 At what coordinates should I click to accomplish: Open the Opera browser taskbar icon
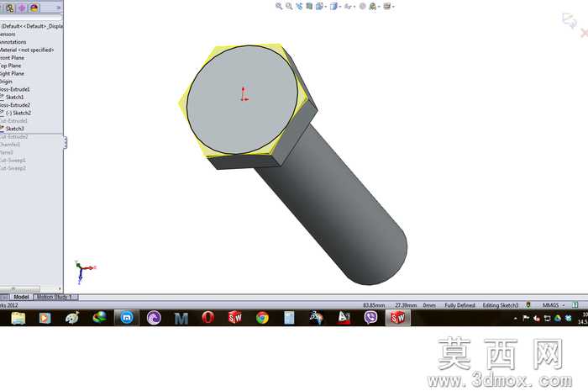(x=208, y=318)
